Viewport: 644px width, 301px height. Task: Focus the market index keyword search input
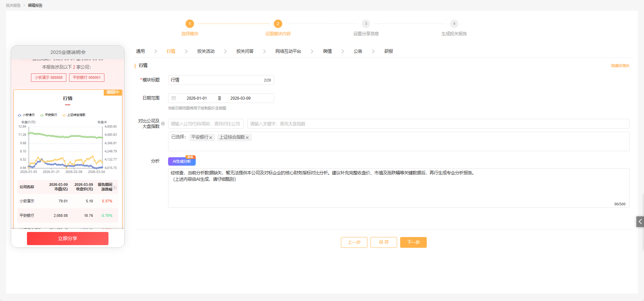point(438,124)
